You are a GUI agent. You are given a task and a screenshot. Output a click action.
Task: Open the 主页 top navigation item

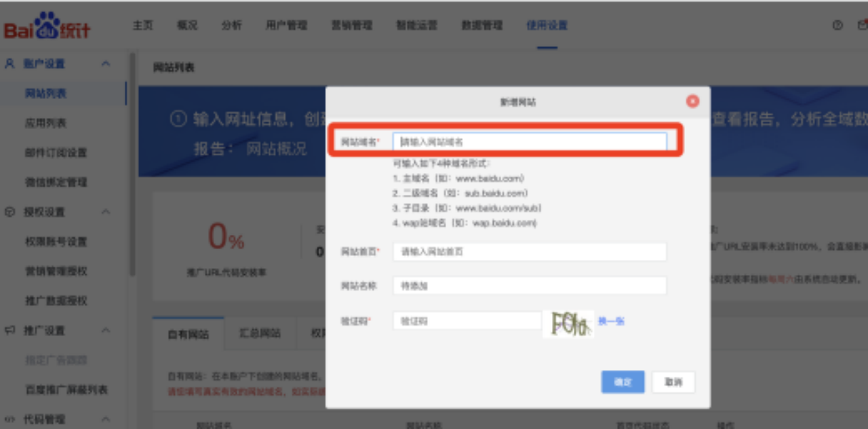coord(143,25)
